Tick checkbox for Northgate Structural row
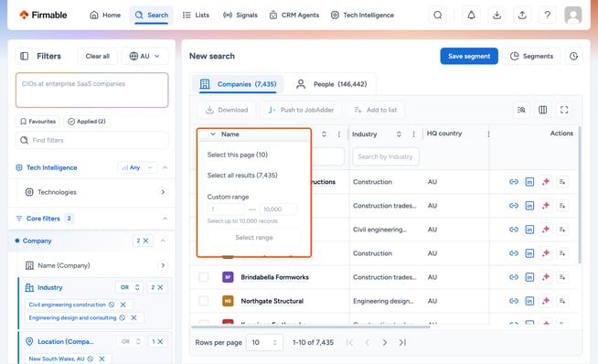Screen dimensions: 598x364 [x=204, y=301]
